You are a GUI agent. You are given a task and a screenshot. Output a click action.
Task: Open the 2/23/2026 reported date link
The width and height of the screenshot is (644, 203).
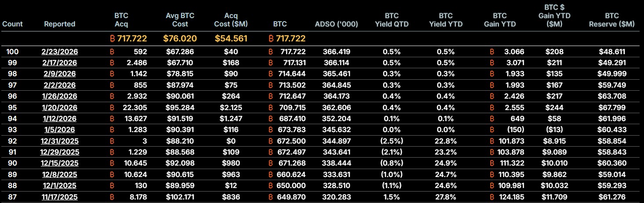click(60, 52)
